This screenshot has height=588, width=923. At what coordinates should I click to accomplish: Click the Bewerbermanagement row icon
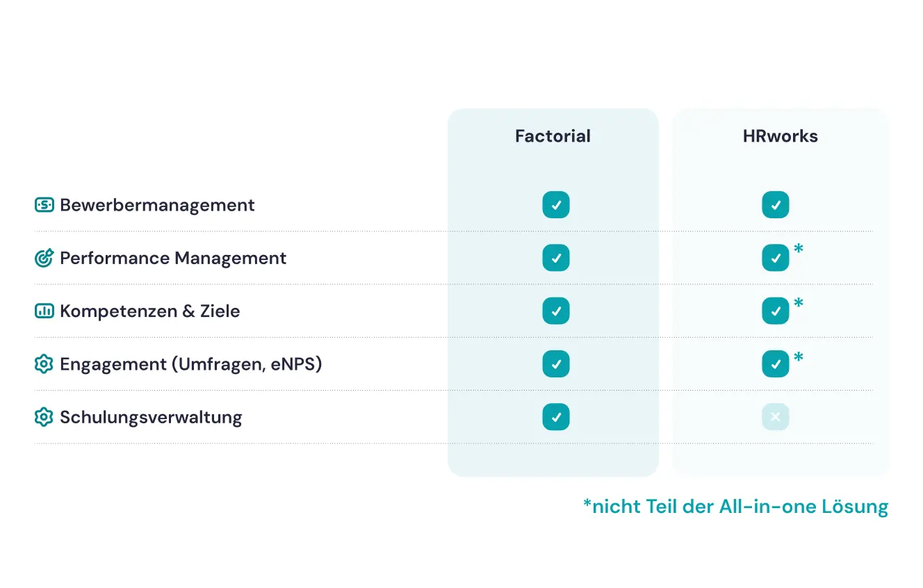44,205
